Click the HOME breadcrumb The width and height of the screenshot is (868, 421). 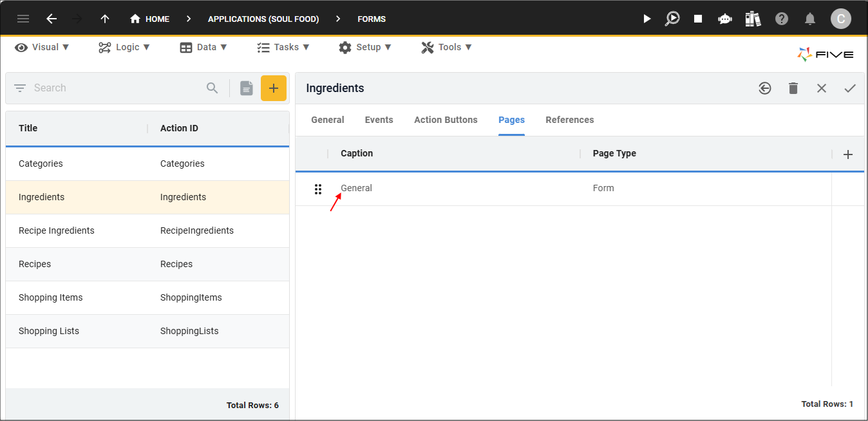[149, 19]
